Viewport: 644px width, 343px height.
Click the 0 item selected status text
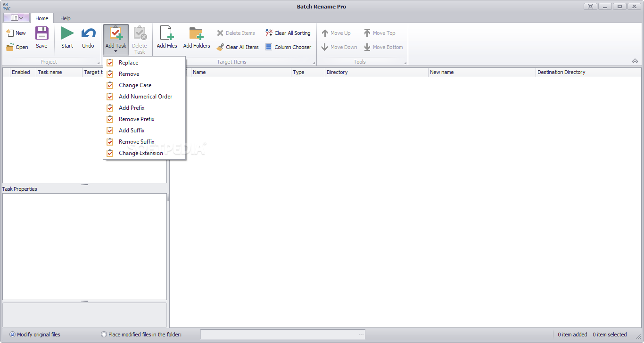[x=610, y=335]
